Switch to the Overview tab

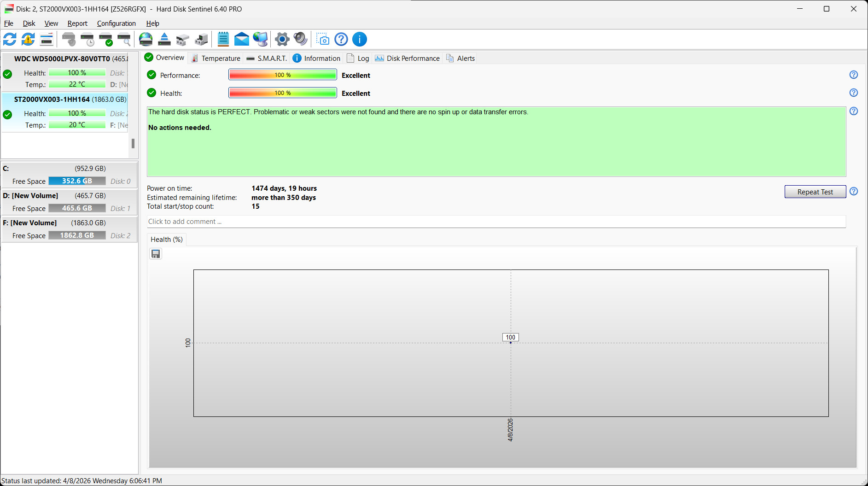click(164, 58)
